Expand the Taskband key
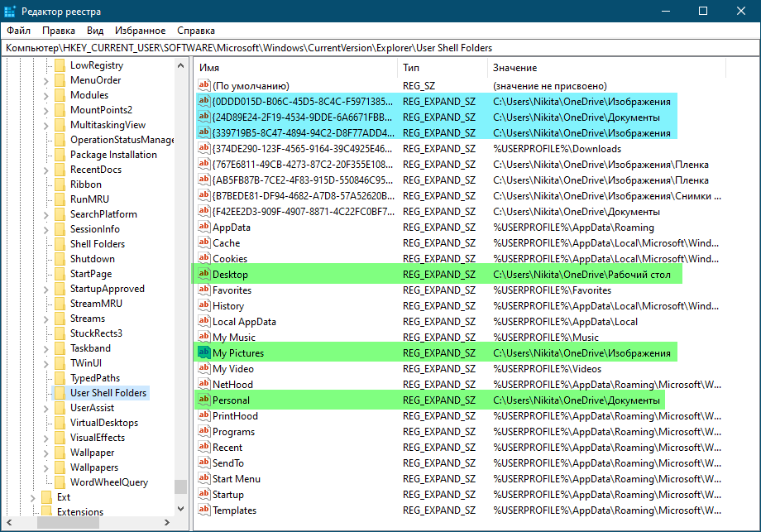This screenshot has width=761, height=532. [x=46, y=348]
